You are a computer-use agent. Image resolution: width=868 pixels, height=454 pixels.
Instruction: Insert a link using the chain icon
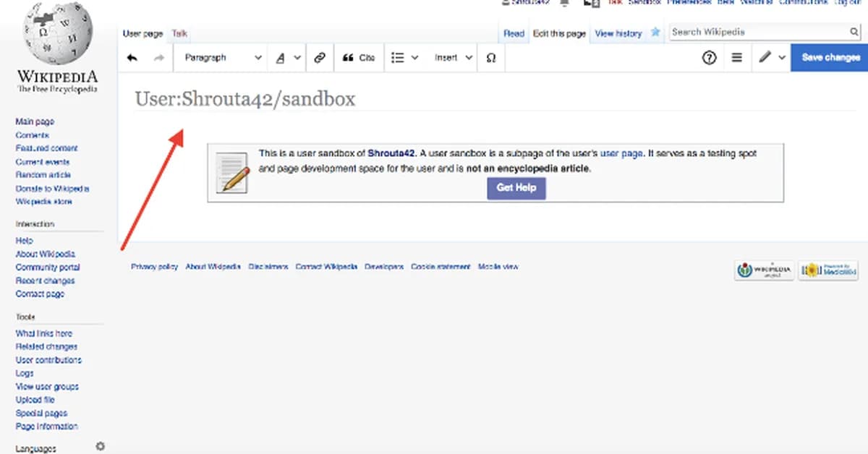[320, 58]
